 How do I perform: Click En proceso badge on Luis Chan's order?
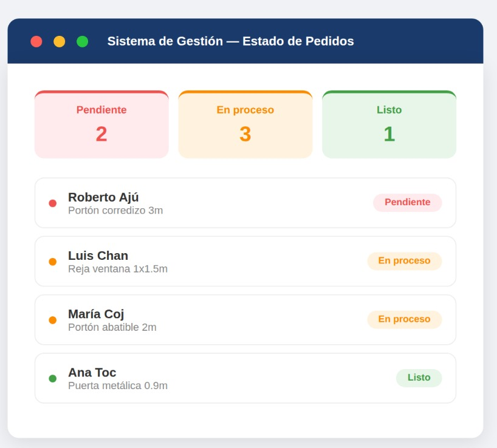[404, 261]
